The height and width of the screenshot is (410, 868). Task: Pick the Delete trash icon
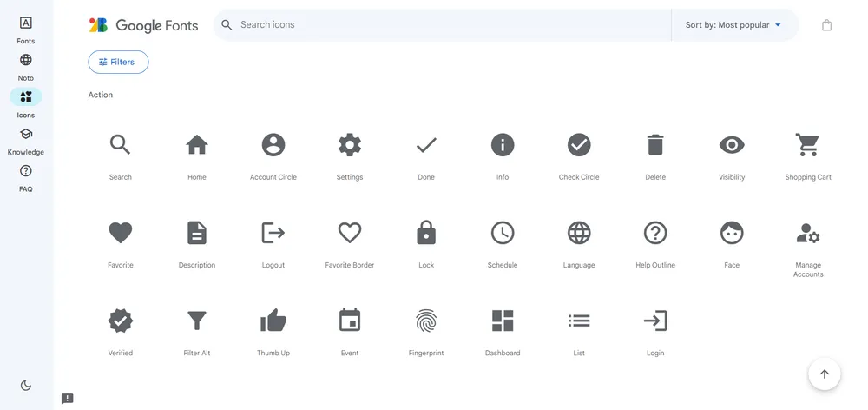655,144
